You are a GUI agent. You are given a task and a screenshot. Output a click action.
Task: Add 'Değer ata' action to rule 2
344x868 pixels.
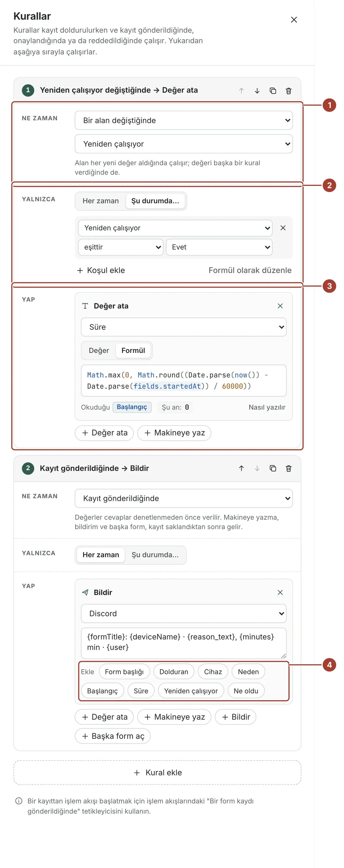point(104,717)
